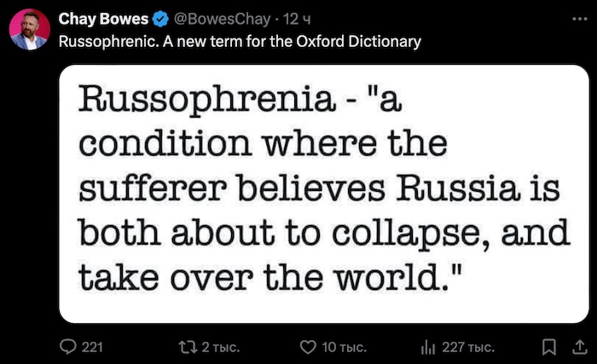Image resolution: width=597 pixels, height=364 pixels.
Task: Click the 221 replies count
Action: click(x=92, y=347)
